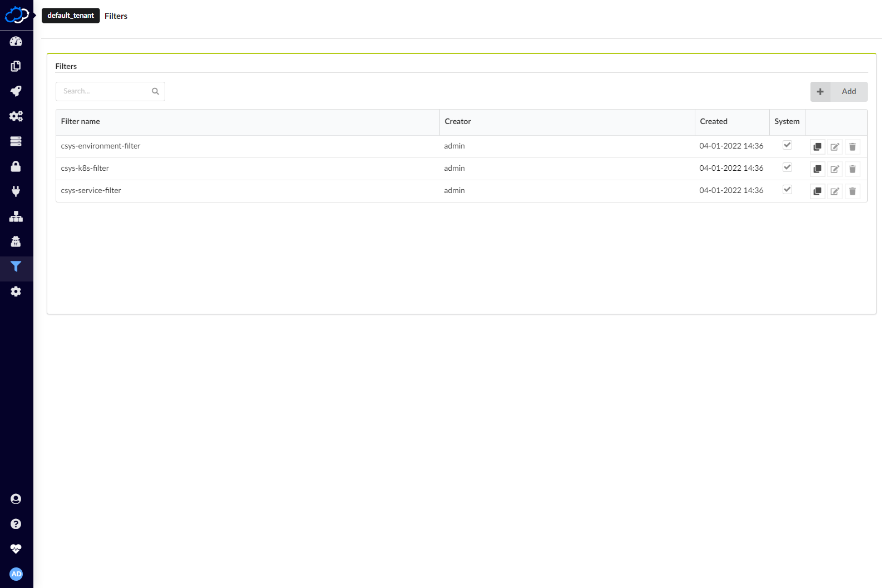
Task: Click admin creator of csys-k8s-filter
Action: point(454,168)
